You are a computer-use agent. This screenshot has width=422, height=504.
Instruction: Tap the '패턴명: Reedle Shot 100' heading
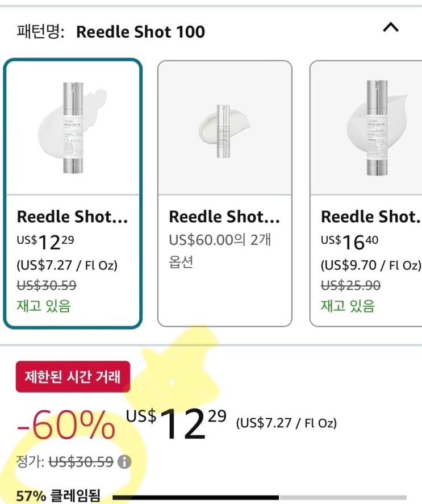(111, 32)
